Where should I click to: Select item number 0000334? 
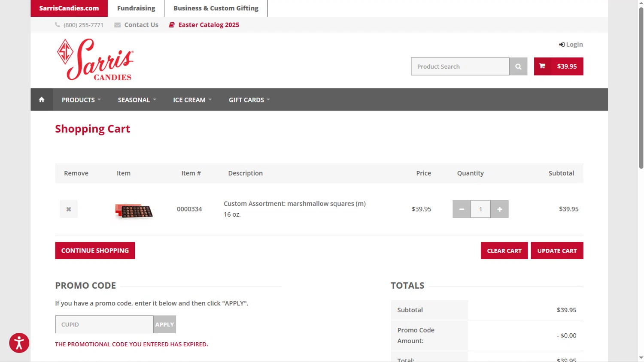click(189, 209)
